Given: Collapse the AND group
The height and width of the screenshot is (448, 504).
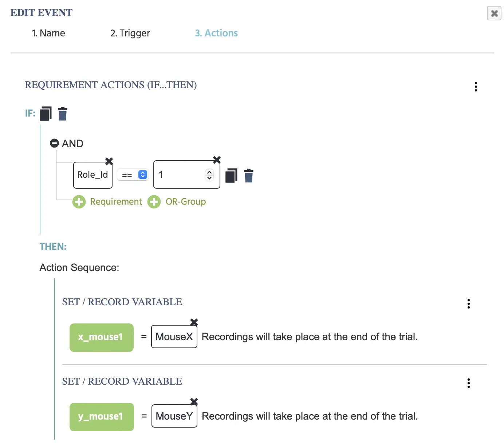Looking at the screenshot, I should click(54, 143).
